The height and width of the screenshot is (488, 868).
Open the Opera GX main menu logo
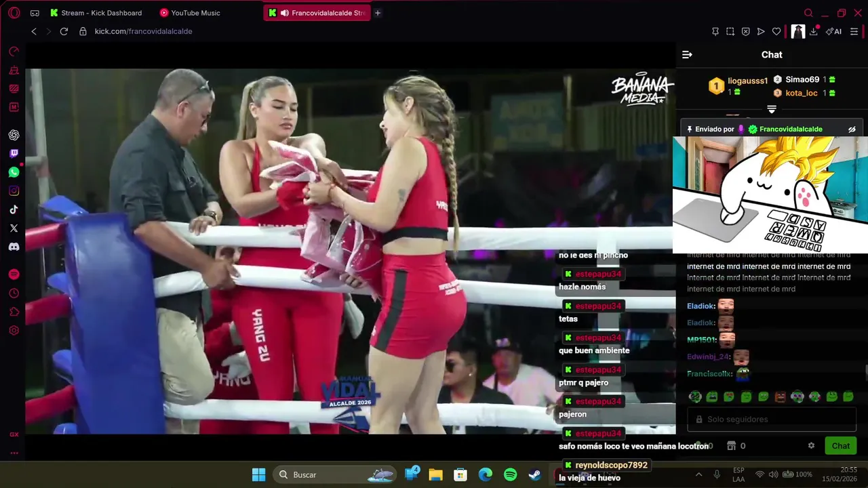[14, 13]
